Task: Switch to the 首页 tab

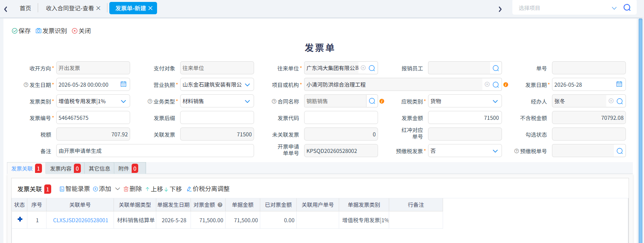Action: pyautogui.click(x=25, y=8)
